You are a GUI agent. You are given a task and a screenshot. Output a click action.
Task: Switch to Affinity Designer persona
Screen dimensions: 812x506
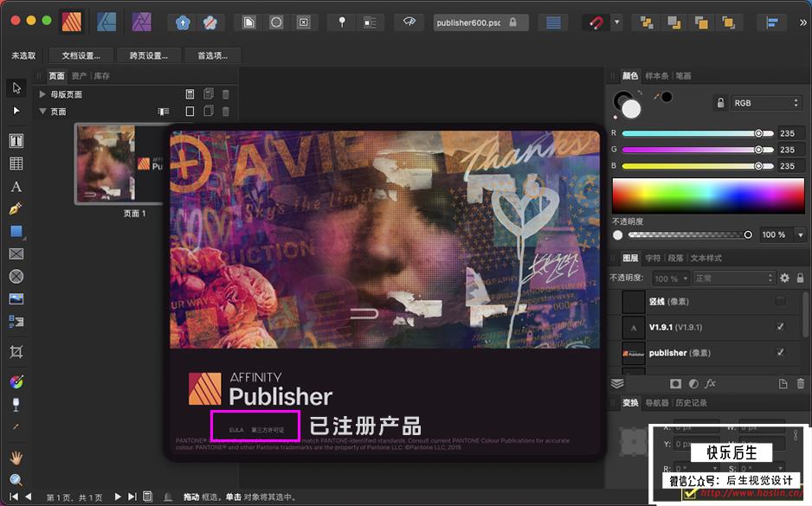[x=106, y=22]
